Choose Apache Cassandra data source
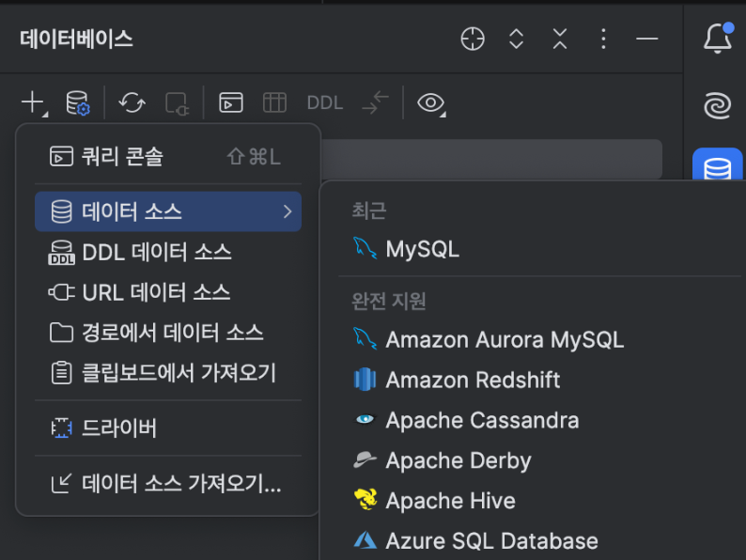The width and height of the screenshot is (746, 560). click(x=540, y=420)
